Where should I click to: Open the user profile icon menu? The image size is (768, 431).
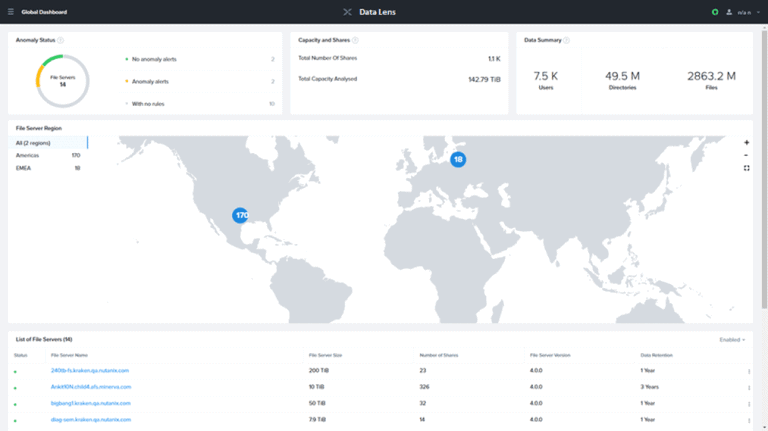coord(729,12)
